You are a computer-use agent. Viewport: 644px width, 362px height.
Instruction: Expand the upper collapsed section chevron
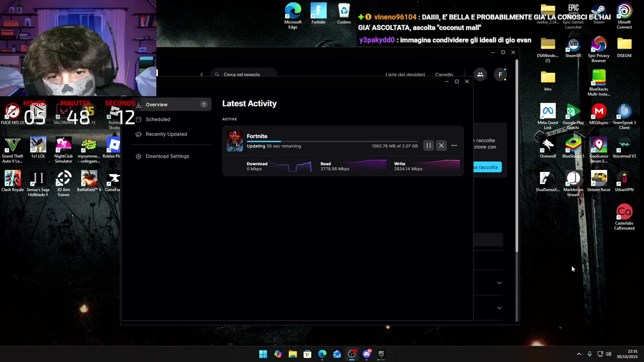coord(499,283)
